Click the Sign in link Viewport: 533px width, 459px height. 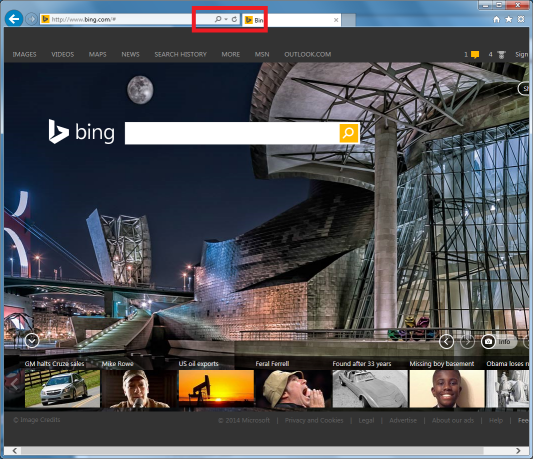coord(522,54)
